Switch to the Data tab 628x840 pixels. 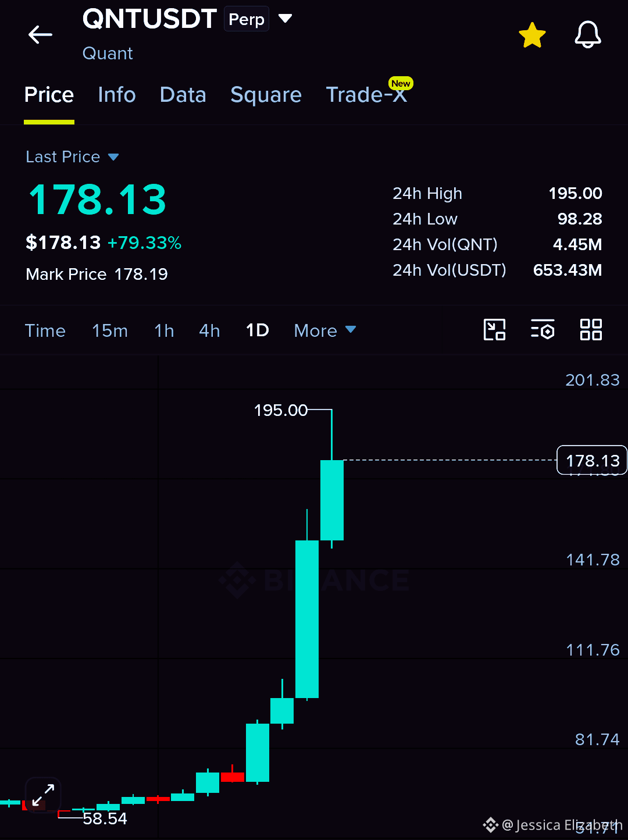[183, 95]
